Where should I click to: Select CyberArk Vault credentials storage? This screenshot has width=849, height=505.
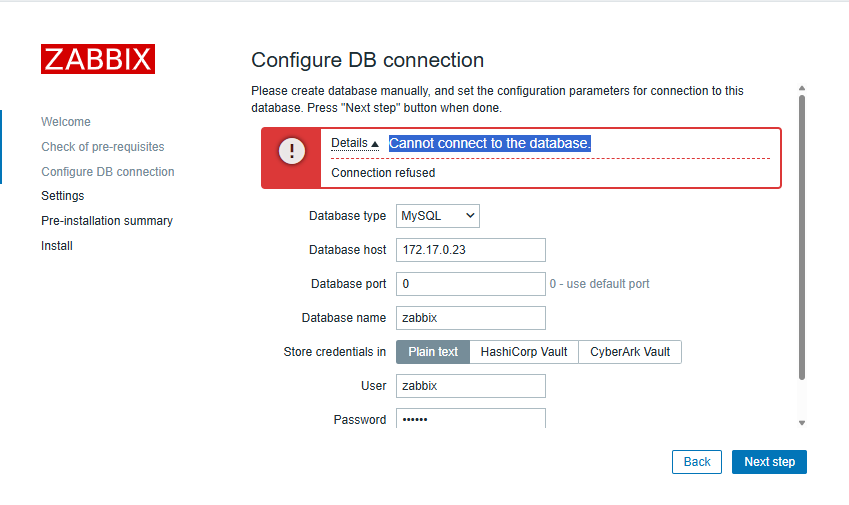[630, 352]
